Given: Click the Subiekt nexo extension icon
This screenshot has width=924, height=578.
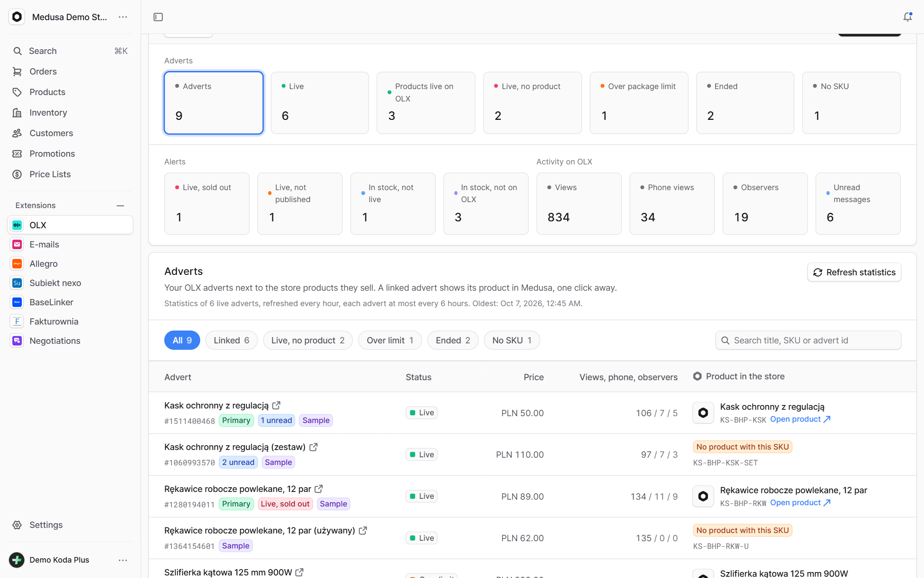Looking at the screenshot, I should coord(17,283).
